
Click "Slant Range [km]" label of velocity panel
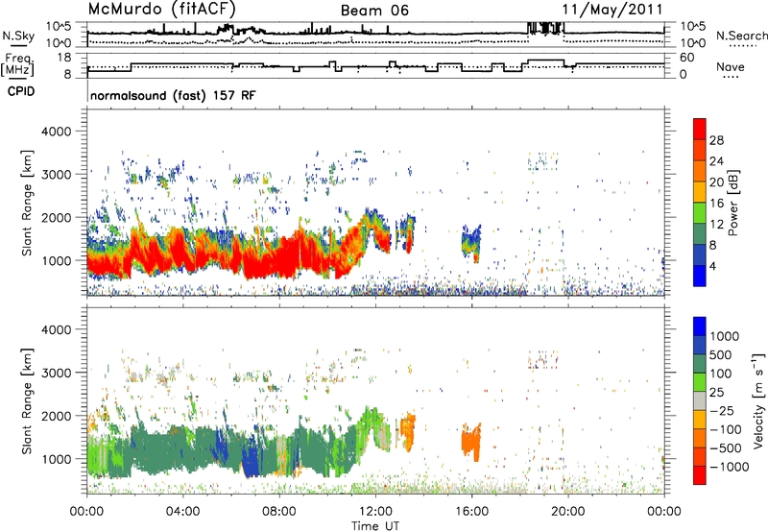(x=27, y=400)
